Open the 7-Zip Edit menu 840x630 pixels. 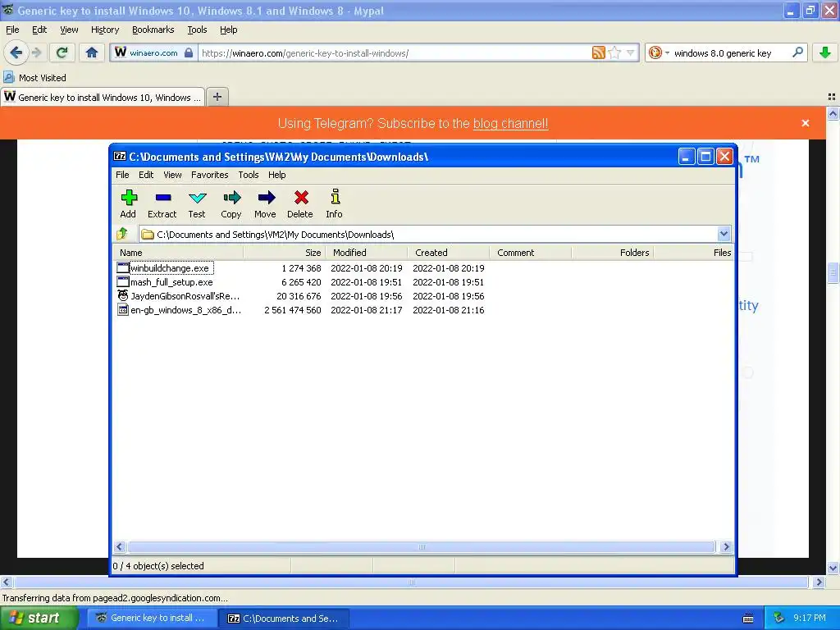(146, 175)
